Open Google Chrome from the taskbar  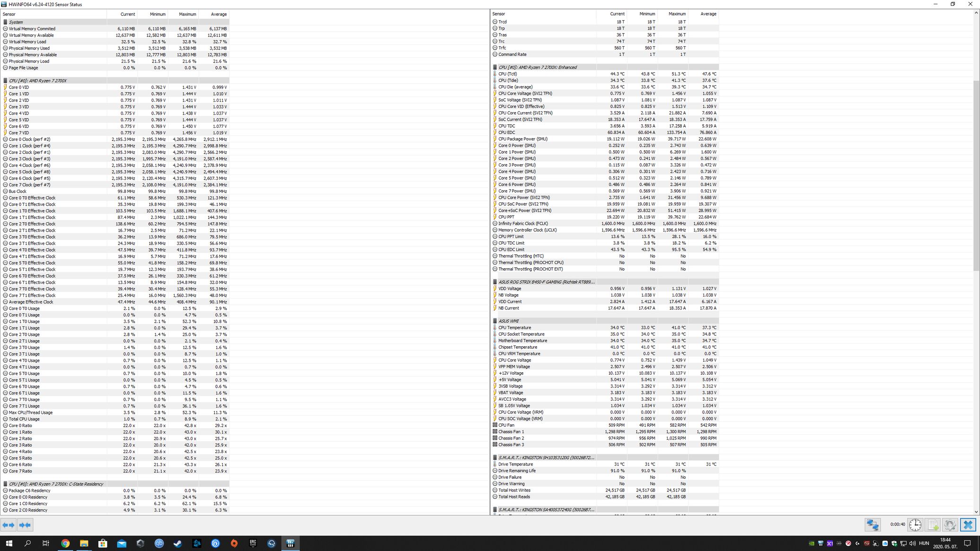65,543
